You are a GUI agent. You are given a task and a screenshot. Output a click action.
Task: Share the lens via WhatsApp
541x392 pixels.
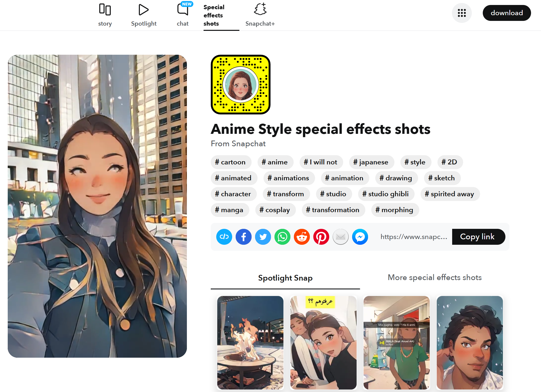282,237
